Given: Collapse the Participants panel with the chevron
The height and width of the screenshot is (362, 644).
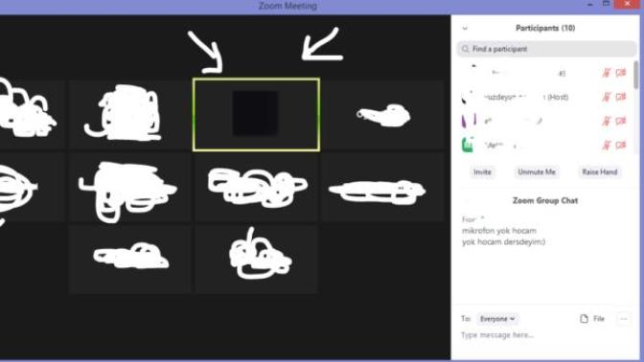Looking at the screenshot, I should coord(465,29).
